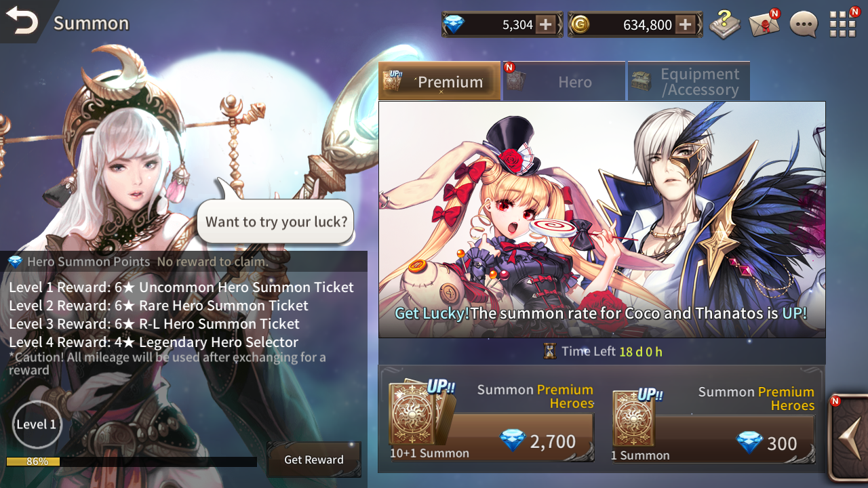Add more diamonds with the plus button
Viewport: 868px width, 488px height.
[x=545, y=25]
